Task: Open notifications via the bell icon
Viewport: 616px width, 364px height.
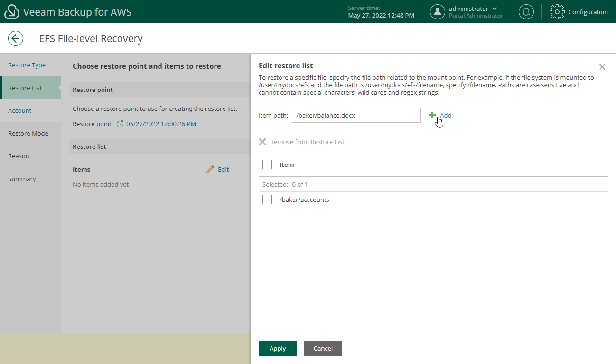Action: [x=526, y=11]
